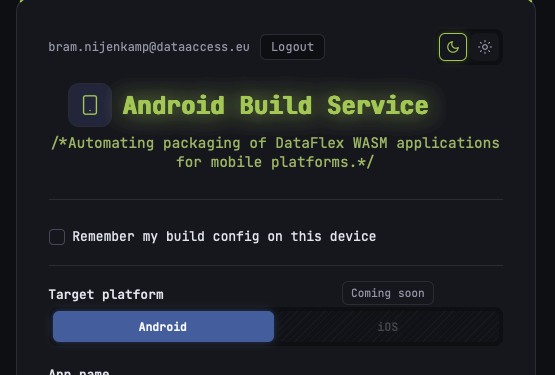Screen dimensions: 555x375
Task: Enable Remember my build config checkbox
Action: (57, 237)
